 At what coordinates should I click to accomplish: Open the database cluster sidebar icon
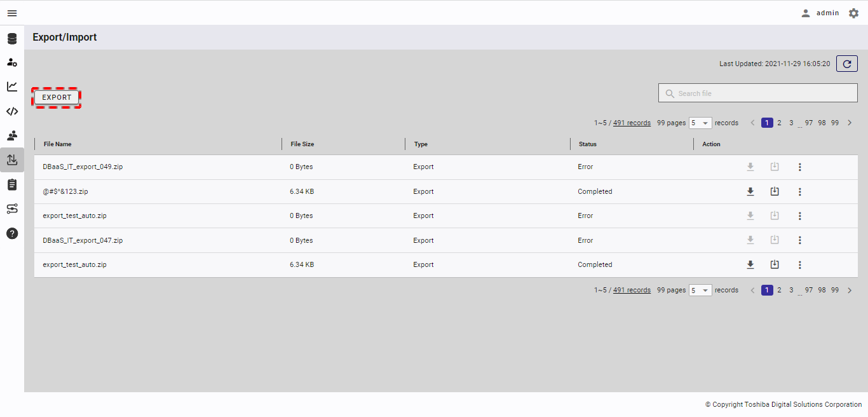12,39
